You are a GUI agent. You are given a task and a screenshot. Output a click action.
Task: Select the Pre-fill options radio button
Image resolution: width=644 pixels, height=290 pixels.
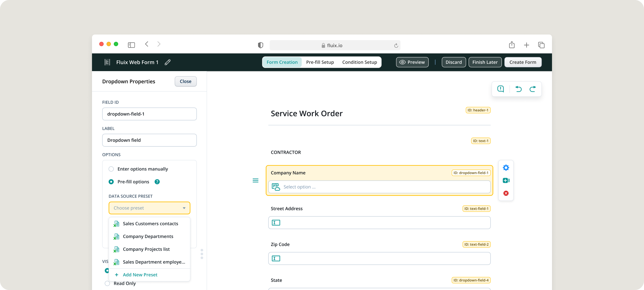(111, 182)
